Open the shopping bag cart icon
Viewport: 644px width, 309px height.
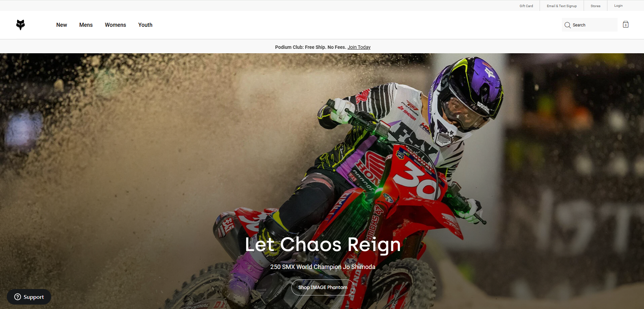coord(626,24)
